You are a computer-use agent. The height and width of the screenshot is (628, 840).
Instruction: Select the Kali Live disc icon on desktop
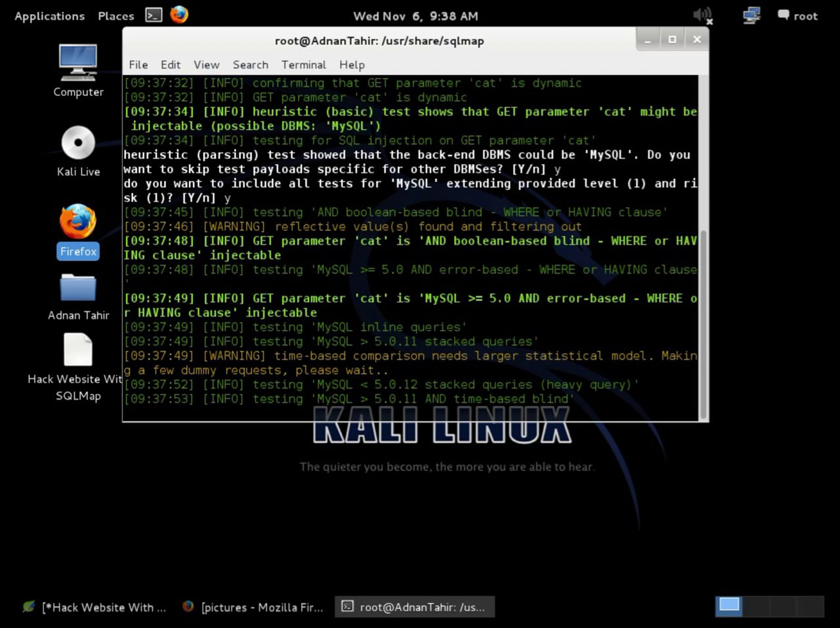(78, 151)
